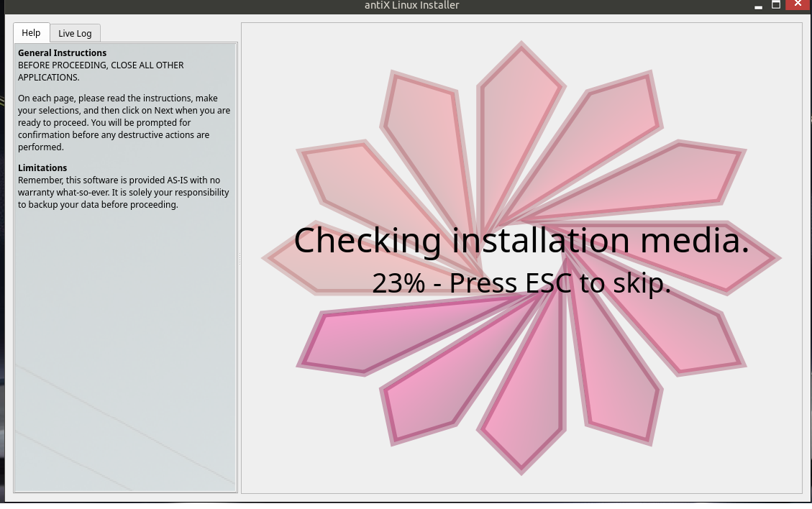Grab the splitter handle between the panels

pos(240,258)
